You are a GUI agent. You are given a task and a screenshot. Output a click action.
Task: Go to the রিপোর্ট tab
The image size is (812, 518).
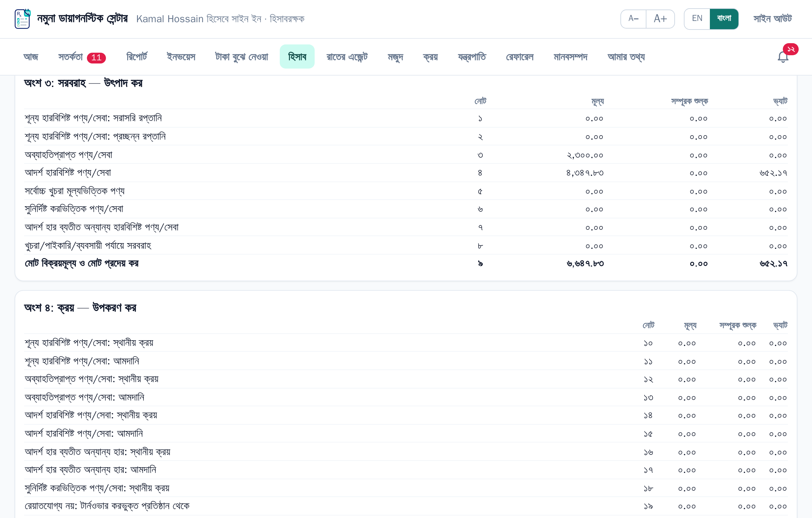coord(137,57)
